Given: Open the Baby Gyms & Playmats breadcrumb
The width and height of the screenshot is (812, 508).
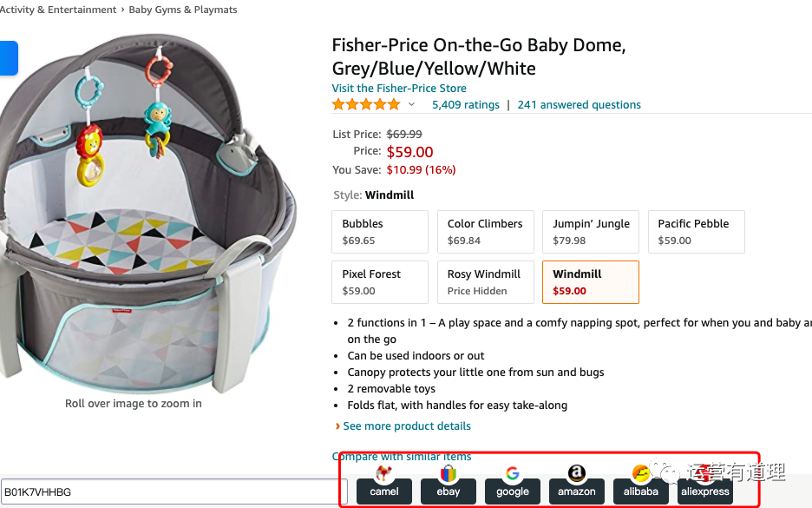Looking at the screenshot, I should (182, 10).
